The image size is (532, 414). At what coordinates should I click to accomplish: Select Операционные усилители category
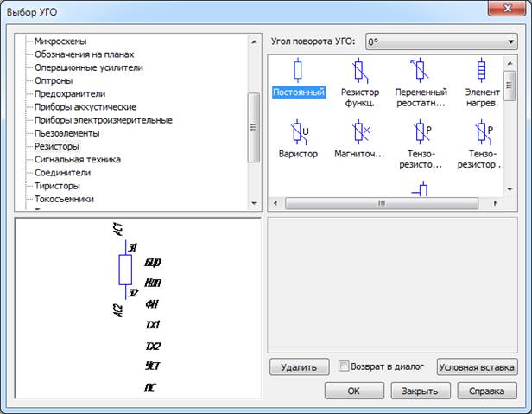(x=89, y=67)
